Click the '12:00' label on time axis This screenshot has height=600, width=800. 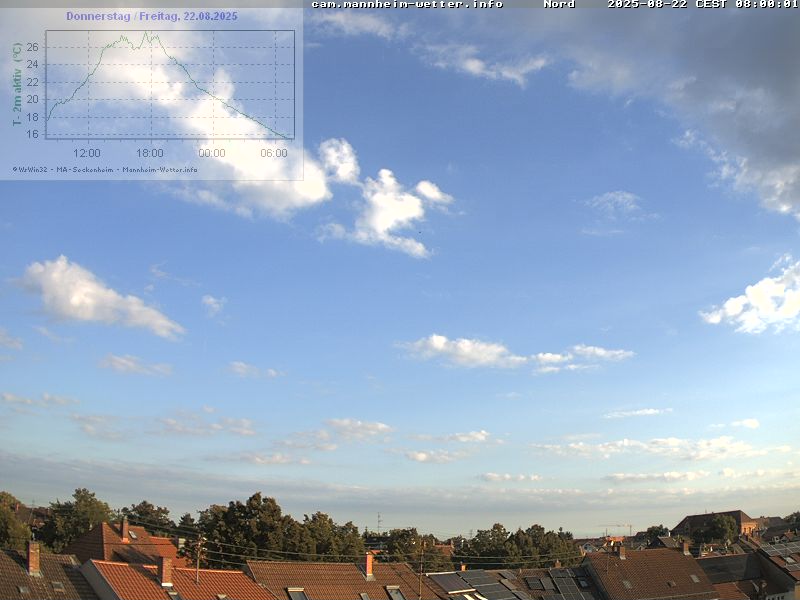[87, 153]
